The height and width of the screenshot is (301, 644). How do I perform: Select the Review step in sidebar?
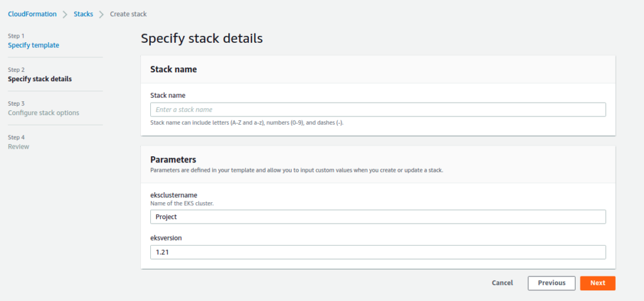click(x=18, y=147)
